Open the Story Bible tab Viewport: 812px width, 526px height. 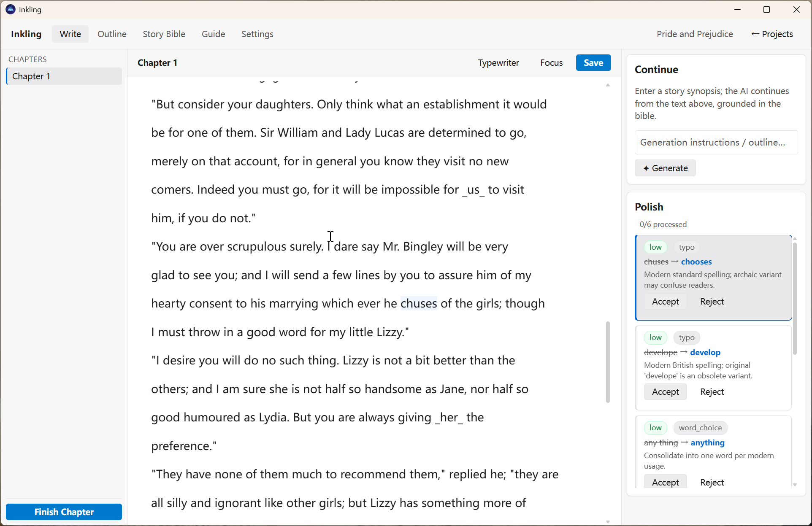(x=164, y=34)
